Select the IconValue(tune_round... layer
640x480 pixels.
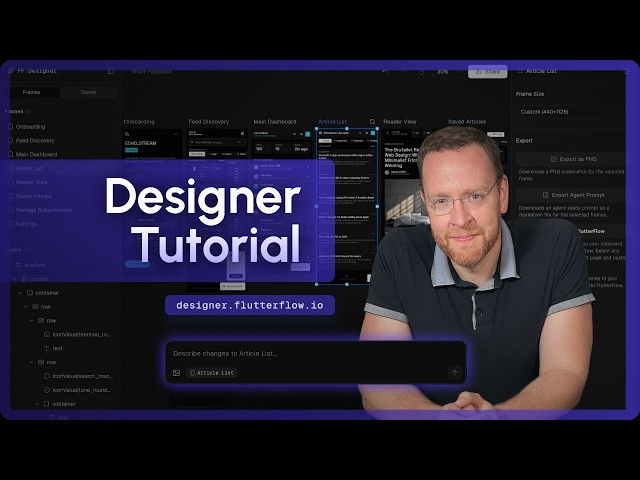(x=78, y=390)
